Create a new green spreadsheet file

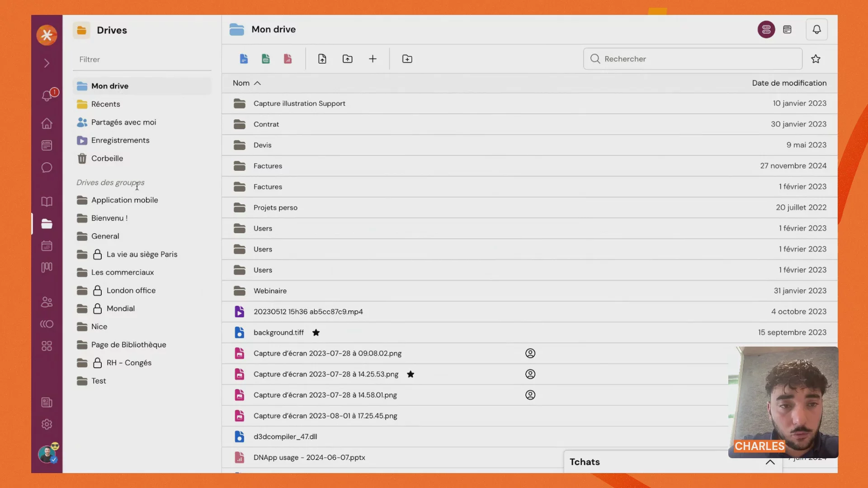pyautogui.click(x=266, y=59)
